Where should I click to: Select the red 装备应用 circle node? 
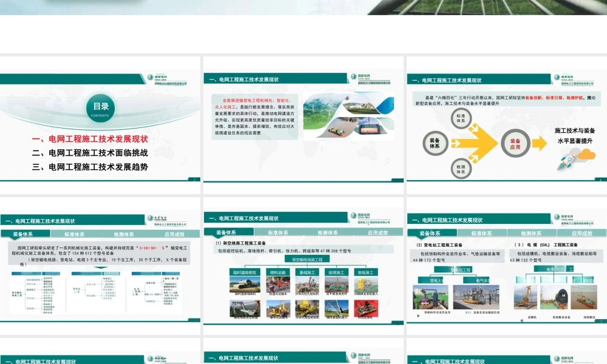click(x=515, y=143)
